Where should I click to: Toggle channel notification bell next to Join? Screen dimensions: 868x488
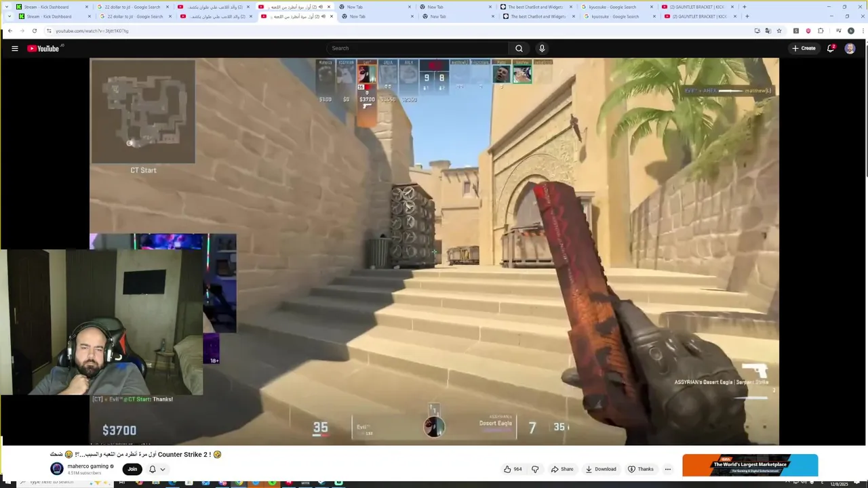point(153,469)
